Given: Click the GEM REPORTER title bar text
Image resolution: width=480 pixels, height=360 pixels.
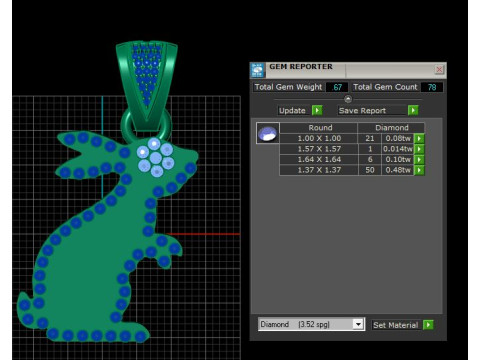Looking at the screenshot, I should tap(301, 67).
